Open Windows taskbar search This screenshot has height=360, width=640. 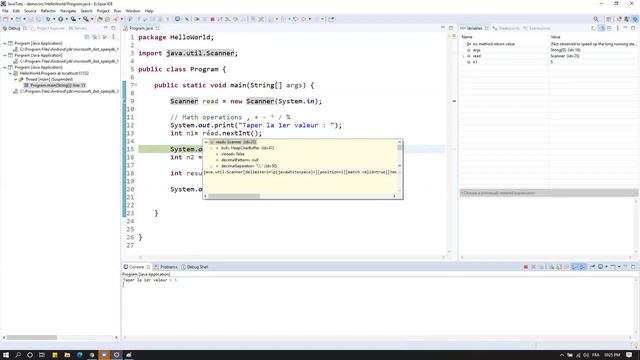click(18, 355)
